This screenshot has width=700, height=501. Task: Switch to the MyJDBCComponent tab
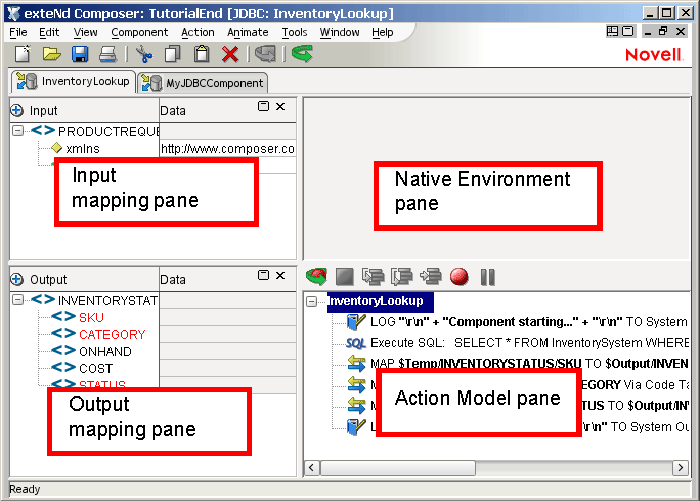[x=203, y=83]
